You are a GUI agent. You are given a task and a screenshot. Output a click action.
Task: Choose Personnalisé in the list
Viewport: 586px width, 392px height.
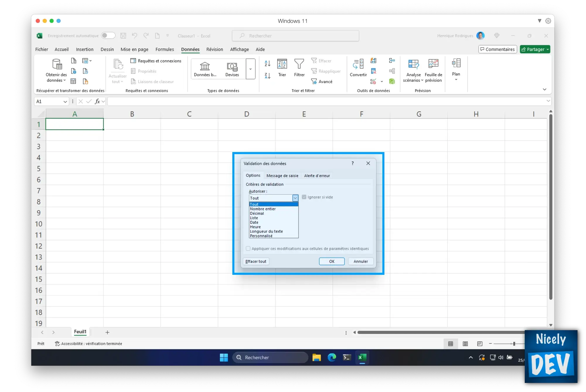[274, 236]
